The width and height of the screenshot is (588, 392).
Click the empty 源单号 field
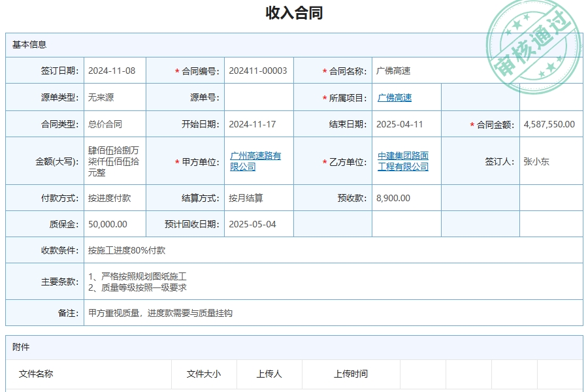pyautogui.click(x=258, y=97)
